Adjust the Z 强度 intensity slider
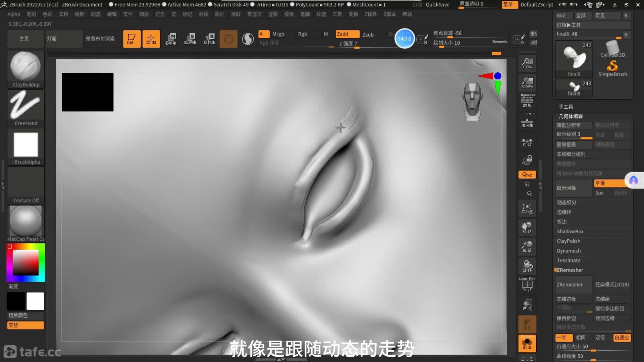The height and width of the screenshot is (362, 644). coord(349,44)
